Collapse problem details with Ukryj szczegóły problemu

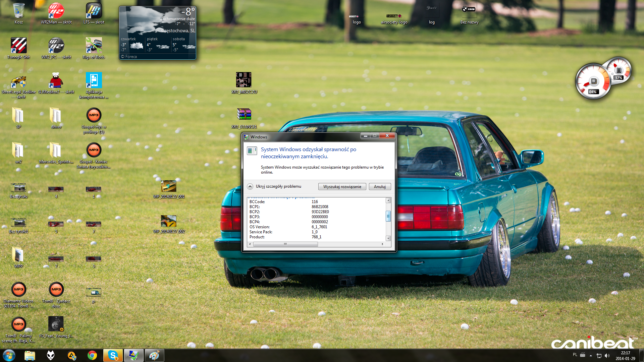tap(274, 186)
